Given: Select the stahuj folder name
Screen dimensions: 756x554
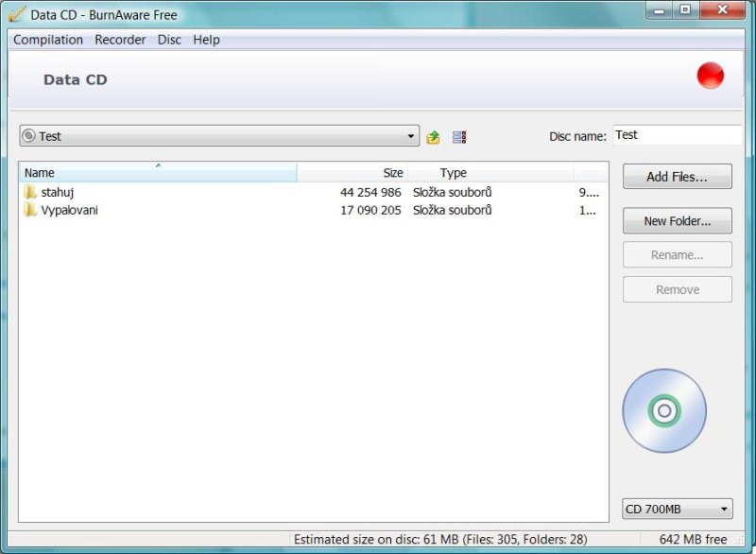Looking at the screenshot, I should [x=58, y=192].
